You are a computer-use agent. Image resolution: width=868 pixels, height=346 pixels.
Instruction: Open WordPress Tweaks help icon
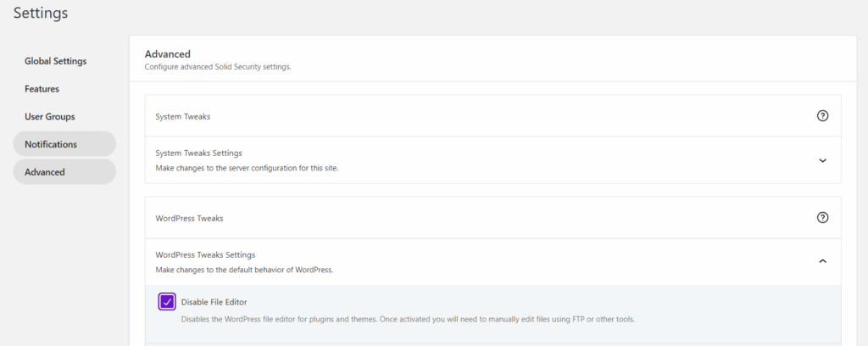pos(822,218)
